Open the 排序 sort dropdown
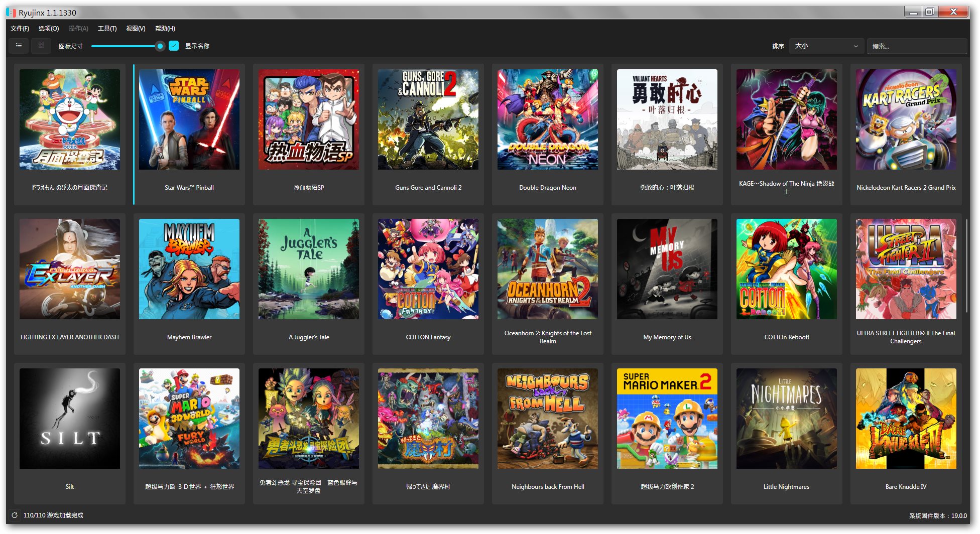 [826, 46]
